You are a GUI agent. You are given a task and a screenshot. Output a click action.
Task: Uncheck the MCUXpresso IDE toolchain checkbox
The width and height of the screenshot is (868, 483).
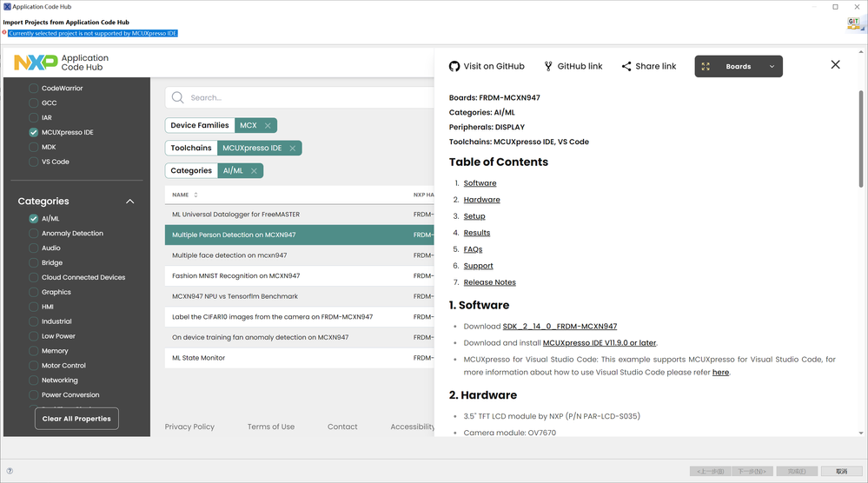(x=34, y=133)
